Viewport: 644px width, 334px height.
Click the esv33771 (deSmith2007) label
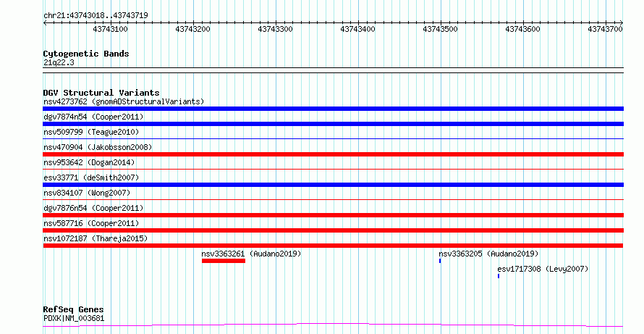91,178
